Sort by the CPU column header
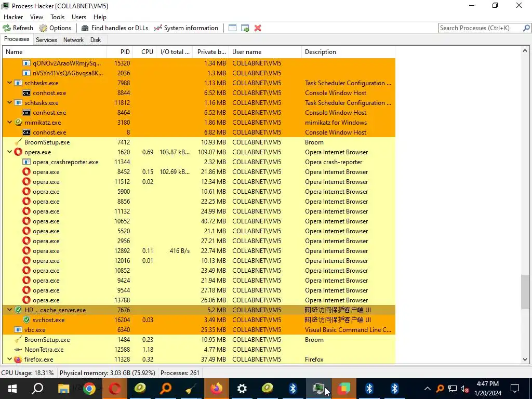Image resolution: width=532 pixels, height=399 pixels. point(144,52)
